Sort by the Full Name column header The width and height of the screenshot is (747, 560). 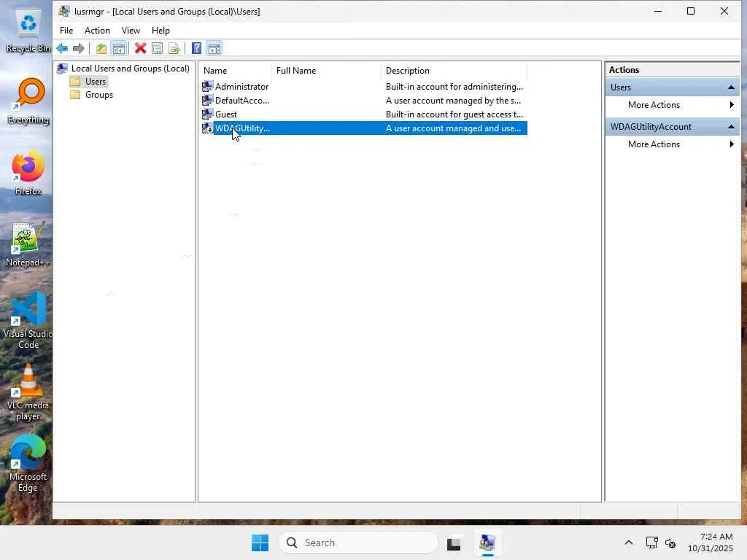point(326,71)
